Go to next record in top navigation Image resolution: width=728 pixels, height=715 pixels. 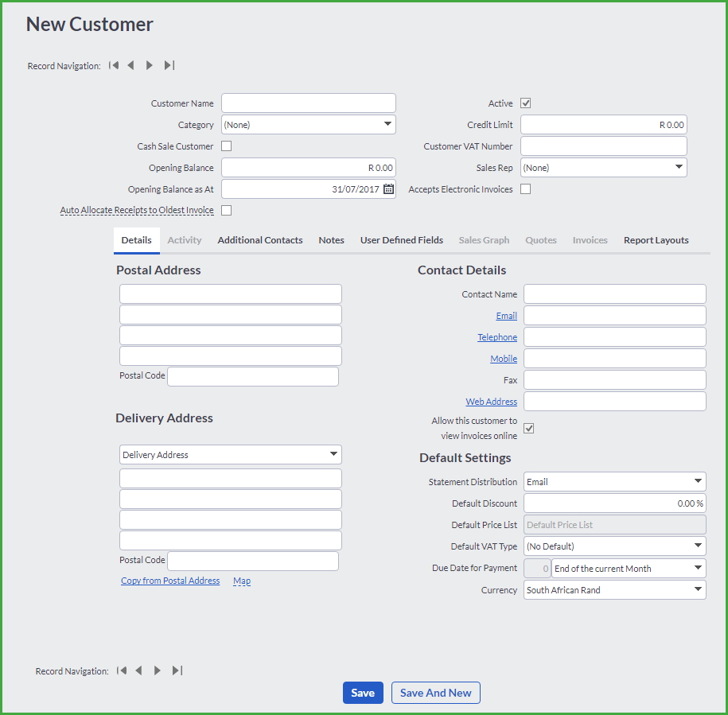click(150, 65)
